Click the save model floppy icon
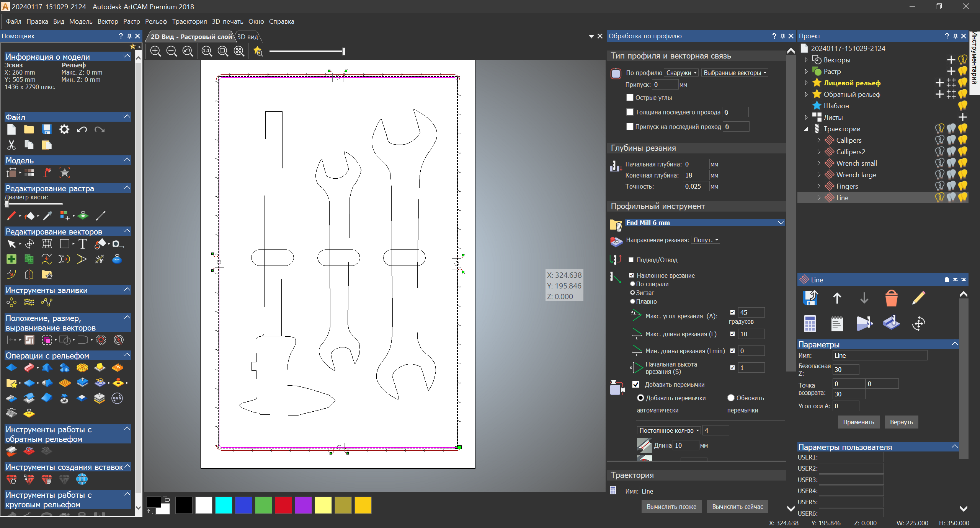The height and width of the screenshot is (528, 980). coord(46,130)
